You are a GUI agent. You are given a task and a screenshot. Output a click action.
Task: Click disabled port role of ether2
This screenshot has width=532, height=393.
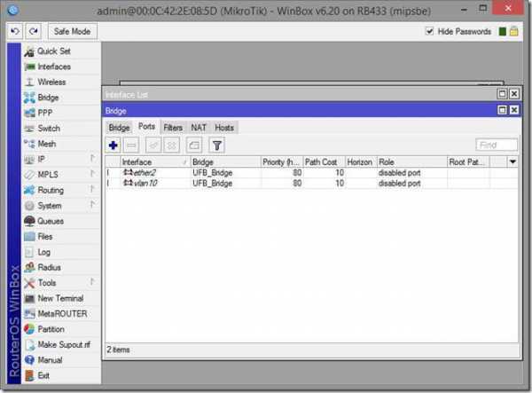399,173
